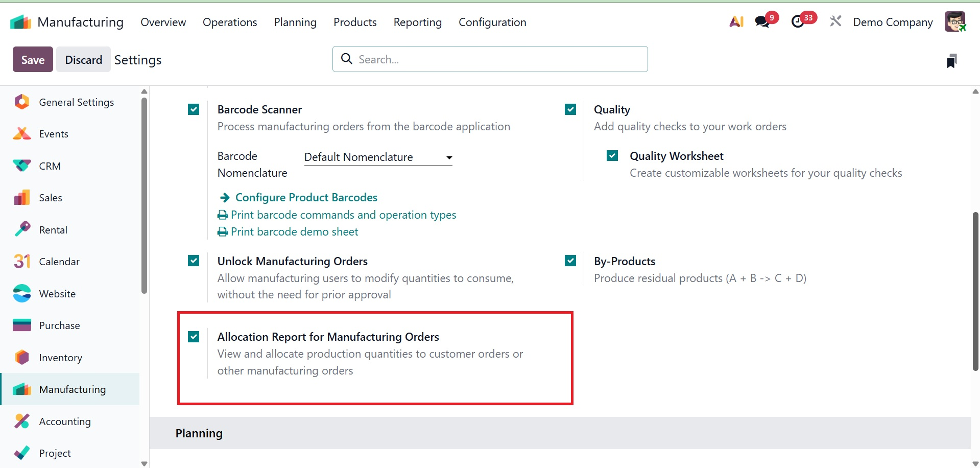Disable the Quality Worksheet checkbox
Image resolution: width=980 pixels, height=468 pixels.
[612, 156]
